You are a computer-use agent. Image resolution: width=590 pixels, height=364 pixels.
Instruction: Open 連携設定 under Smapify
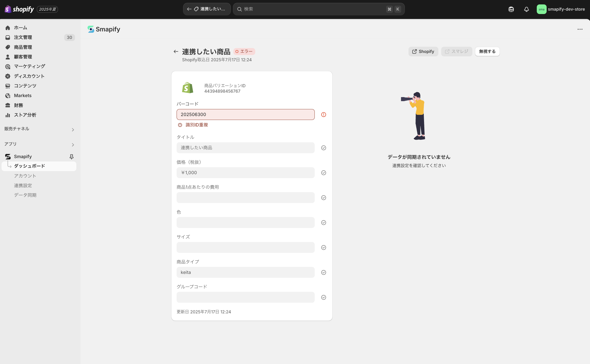(23, 186)
